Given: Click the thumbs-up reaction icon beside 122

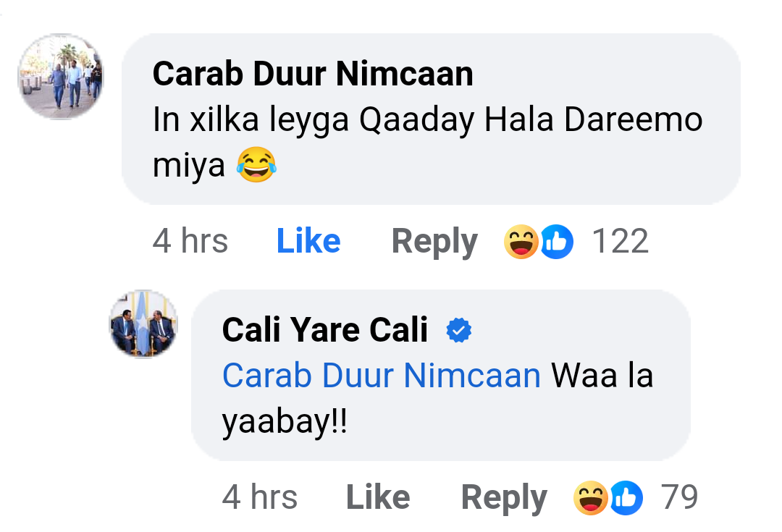Looking at the screenshot, I should pos(557,242).
